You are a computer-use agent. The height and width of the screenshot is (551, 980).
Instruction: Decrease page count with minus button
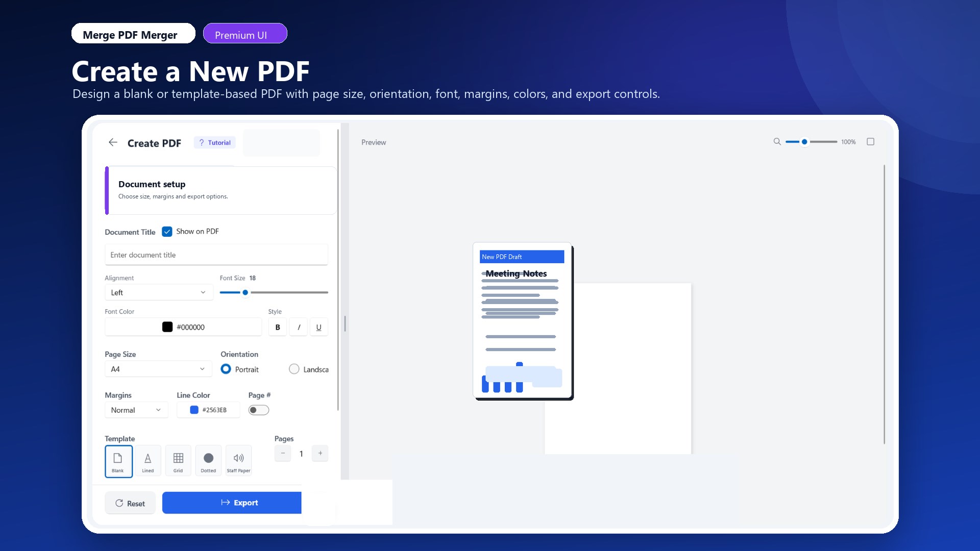(283, 453)
